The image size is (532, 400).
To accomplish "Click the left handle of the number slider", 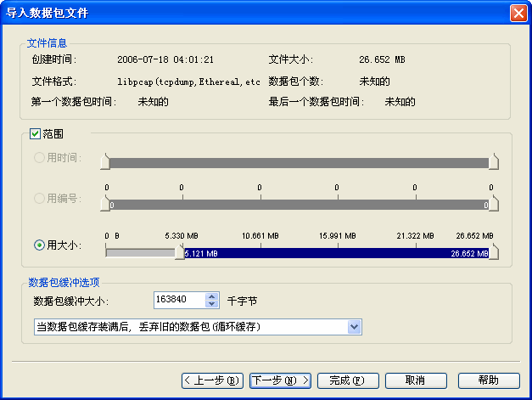I will click(x=105, y=203).
